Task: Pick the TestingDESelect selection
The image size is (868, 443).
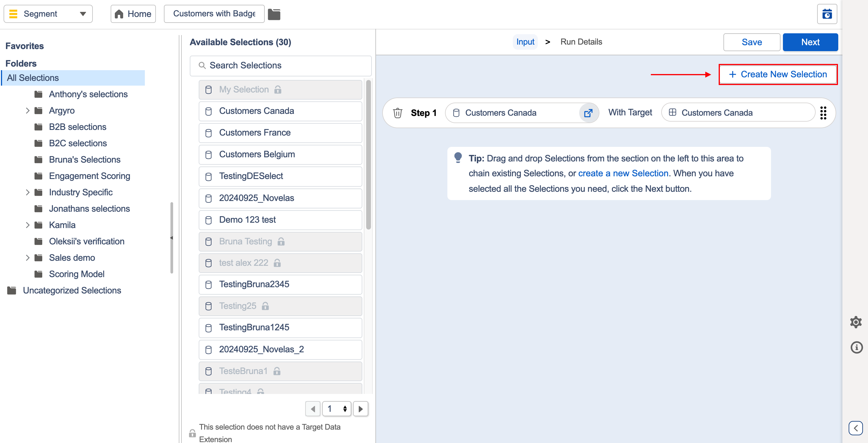Action: (280, 176)
